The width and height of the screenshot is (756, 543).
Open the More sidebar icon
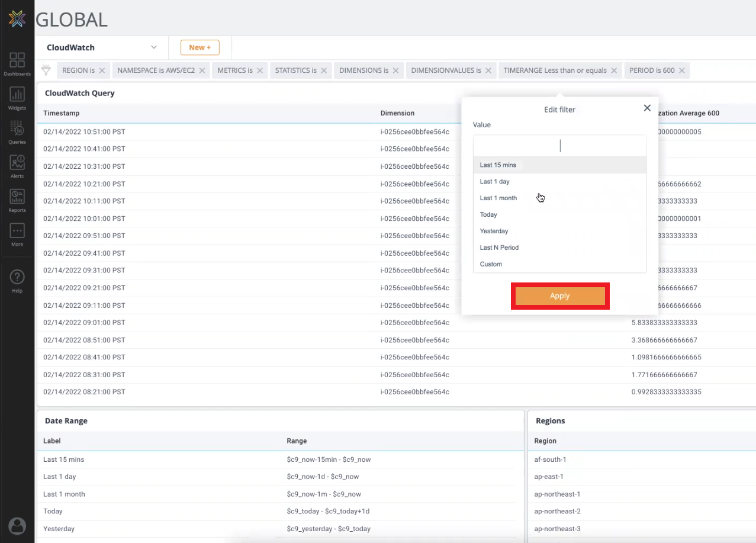[x=17, y=234]
